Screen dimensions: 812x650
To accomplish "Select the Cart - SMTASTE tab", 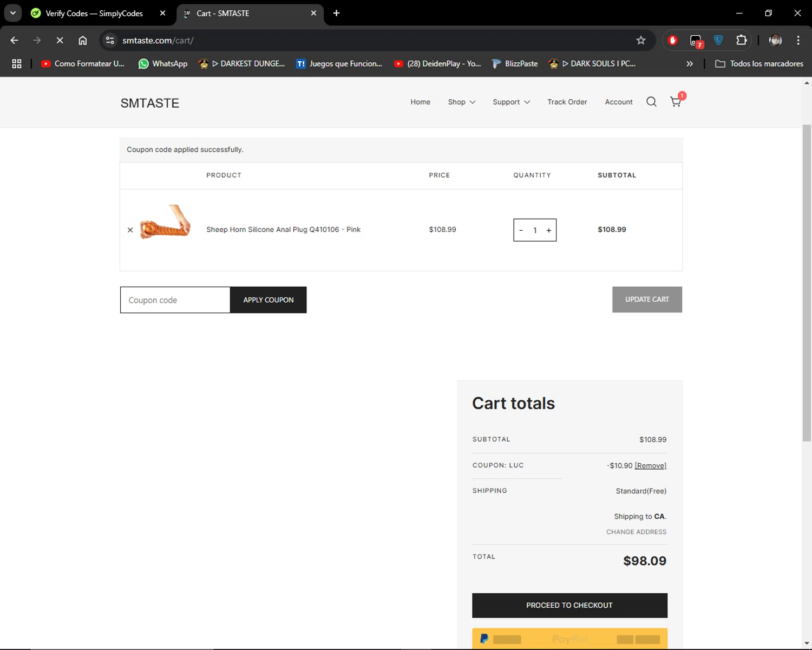I will click(x=244, y=13).
